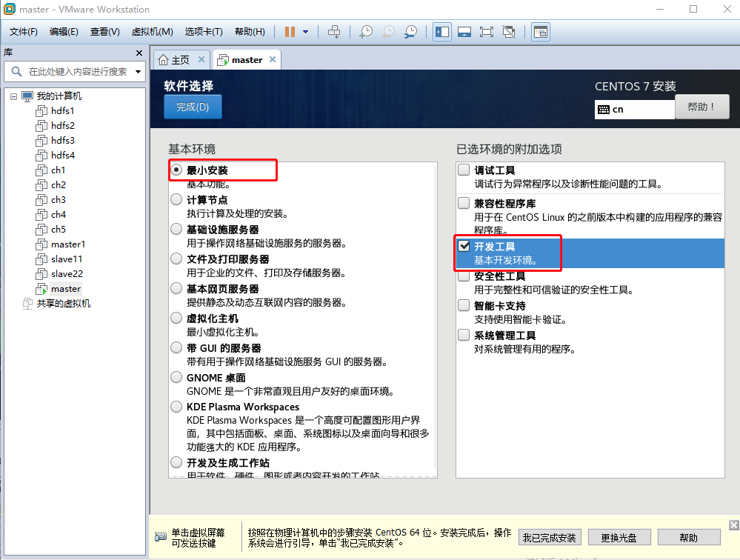Select the 最小安装 base environment
The width and height of the screenshot is (740, 560).
(176, 170)
